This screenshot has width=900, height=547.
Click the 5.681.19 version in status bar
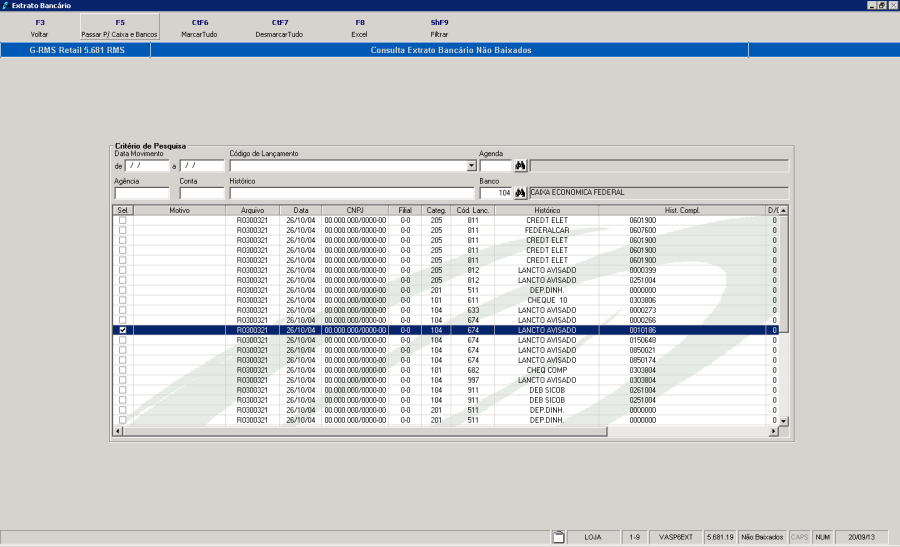(720, 537)
